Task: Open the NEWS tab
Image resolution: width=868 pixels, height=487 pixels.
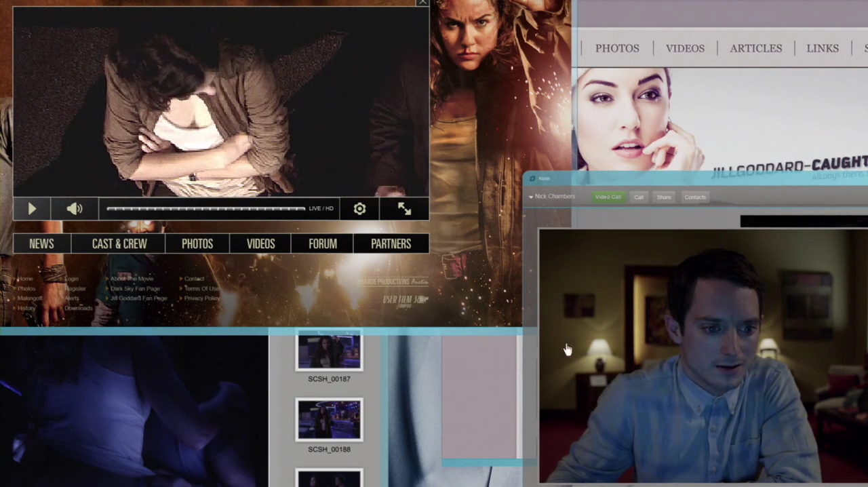Action: [41, 243]
